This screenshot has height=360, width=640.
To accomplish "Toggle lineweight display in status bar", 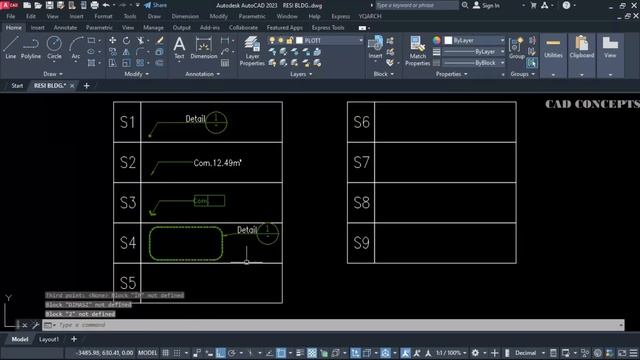I will coord(300,353).
